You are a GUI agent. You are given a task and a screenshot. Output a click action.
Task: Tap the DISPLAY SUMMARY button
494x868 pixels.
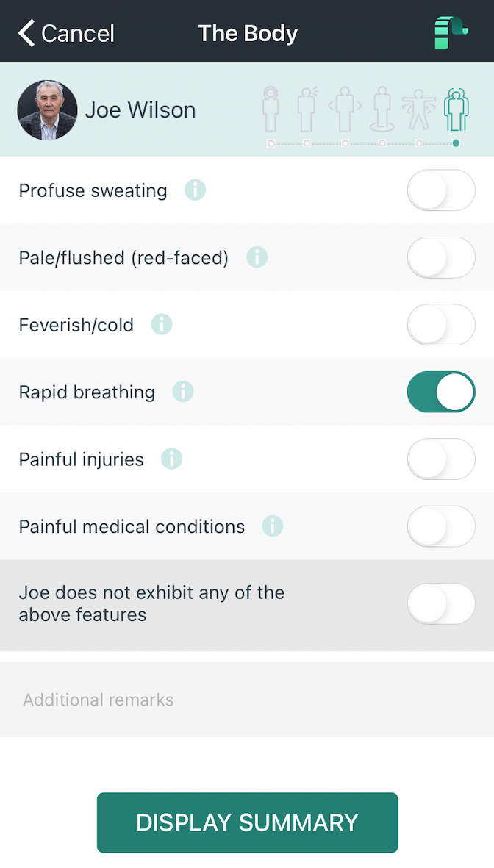coord(248,822)
